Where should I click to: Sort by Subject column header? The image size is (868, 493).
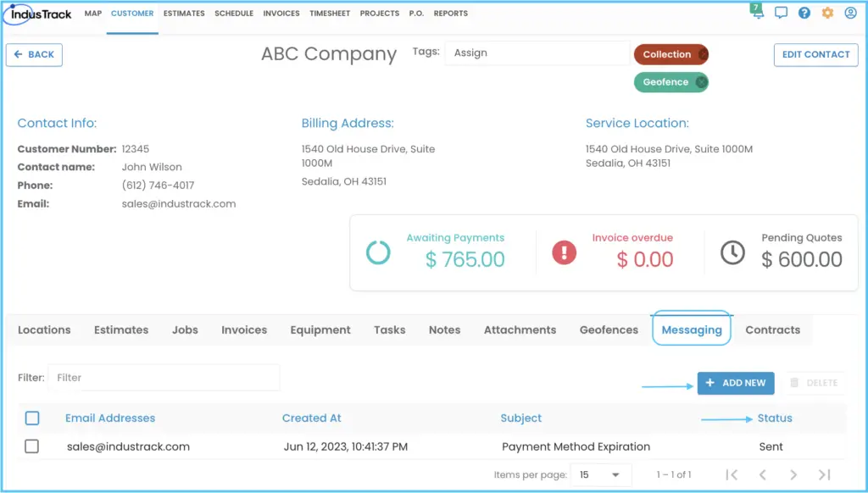tap(521, 418)
